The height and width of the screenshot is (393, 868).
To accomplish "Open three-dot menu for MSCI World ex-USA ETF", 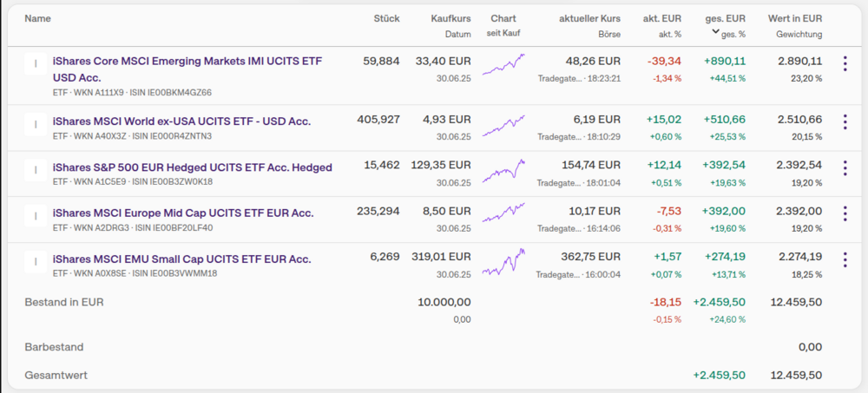I will tap(845, 121).
